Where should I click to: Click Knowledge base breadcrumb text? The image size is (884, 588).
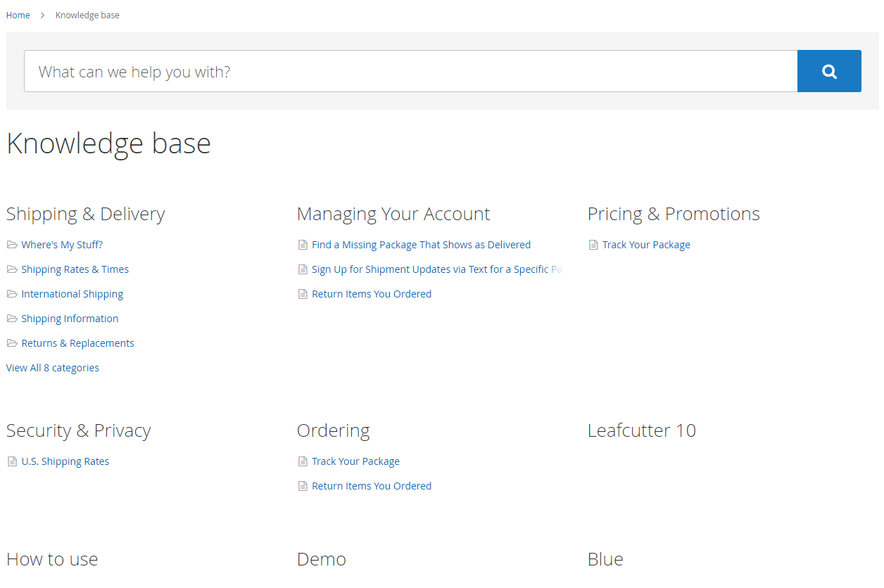pos(87,15)
